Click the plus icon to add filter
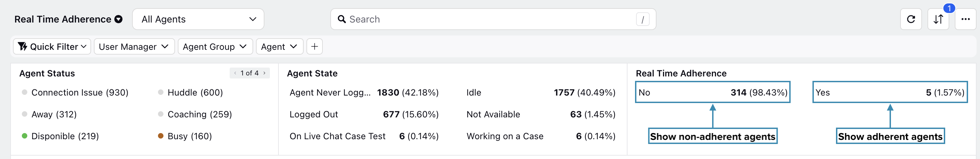Screen dimensions: 980x159 coord(314,46)
